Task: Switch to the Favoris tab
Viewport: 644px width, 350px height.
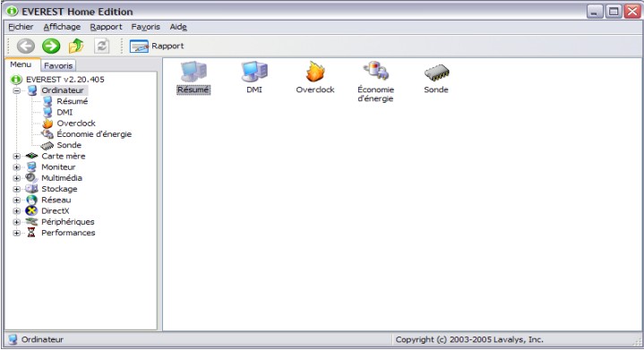Action: pos(58,65)
